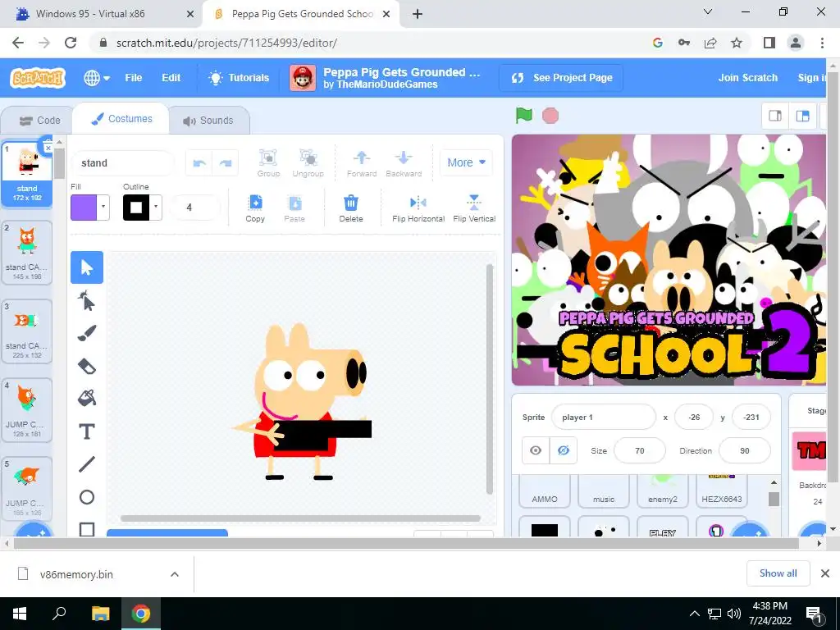Image resolution: width=840 pixels, height=630 pixels.
Task: Click the Redo arrow button
Action: tap(226, 163)
